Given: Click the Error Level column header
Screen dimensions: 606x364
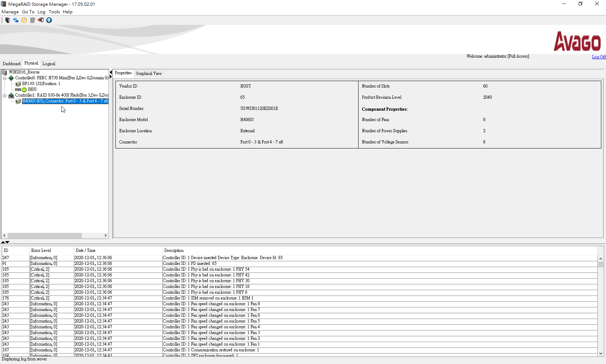Looking at the screenshot, I should coord(51,250).
